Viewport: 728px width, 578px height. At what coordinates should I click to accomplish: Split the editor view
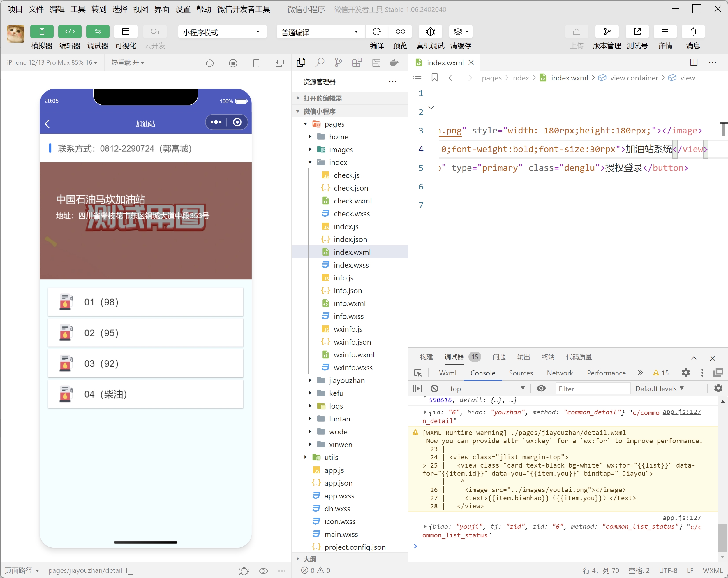(694, 62)
